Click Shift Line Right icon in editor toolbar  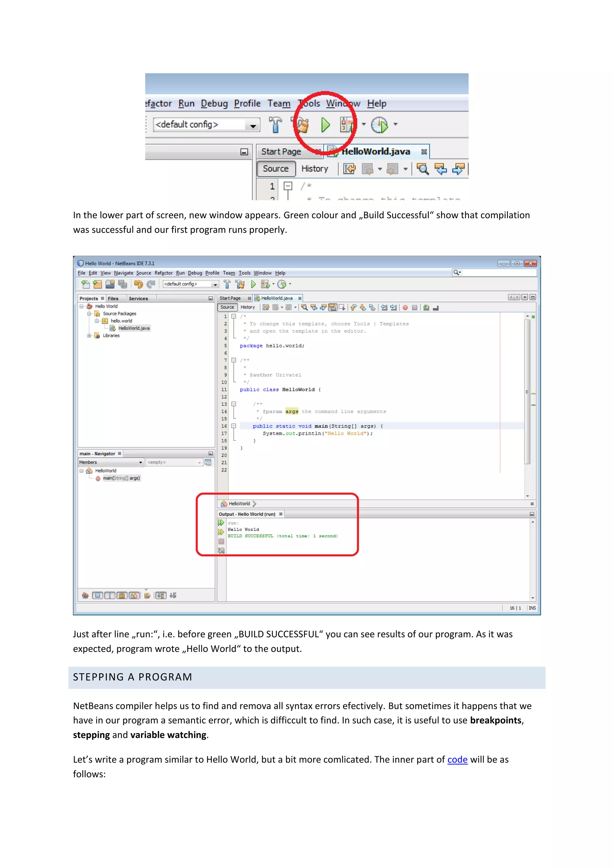[x=393, y=307]
